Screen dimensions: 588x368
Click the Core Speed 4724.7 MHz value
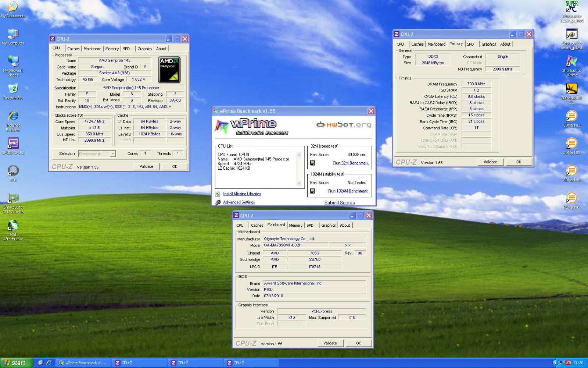94,121
